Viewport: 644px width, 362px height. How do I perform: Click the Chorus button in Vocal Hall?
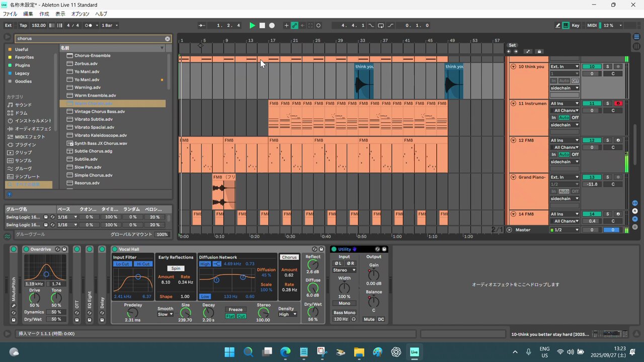pyautogui.click(x=289, y=257)
